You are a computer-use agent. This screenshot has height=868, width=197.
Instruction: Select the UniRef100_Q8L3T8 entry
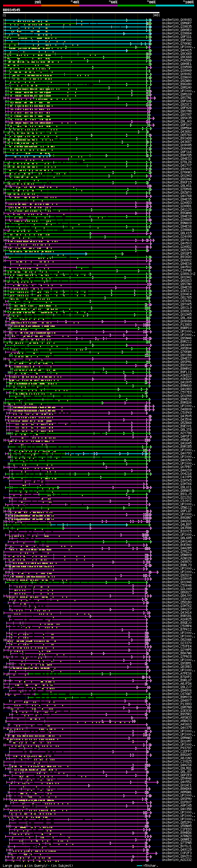click(x=177, y=430)
